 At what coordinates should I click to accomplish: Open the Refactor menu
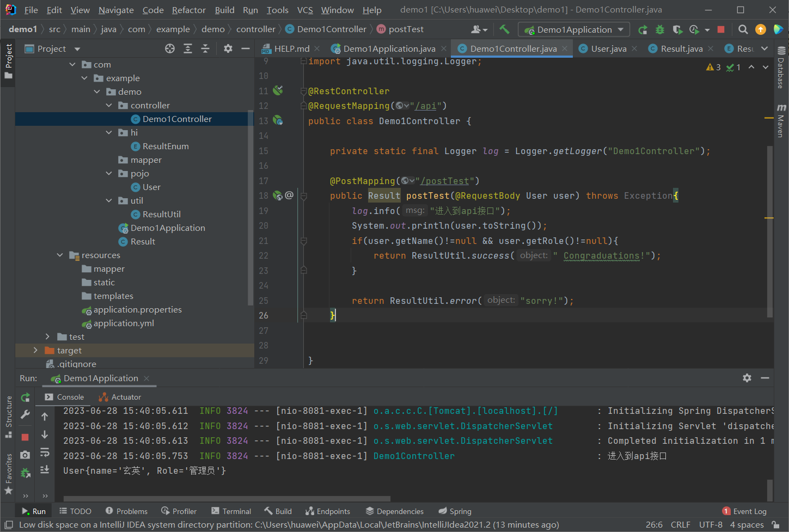click(x=188, y=10)
